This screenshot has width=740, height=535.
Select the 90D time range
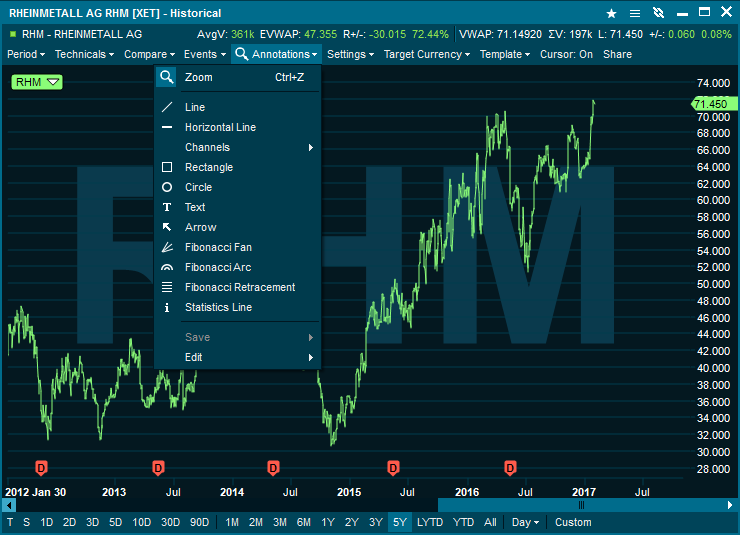click(x=200, y=522)
